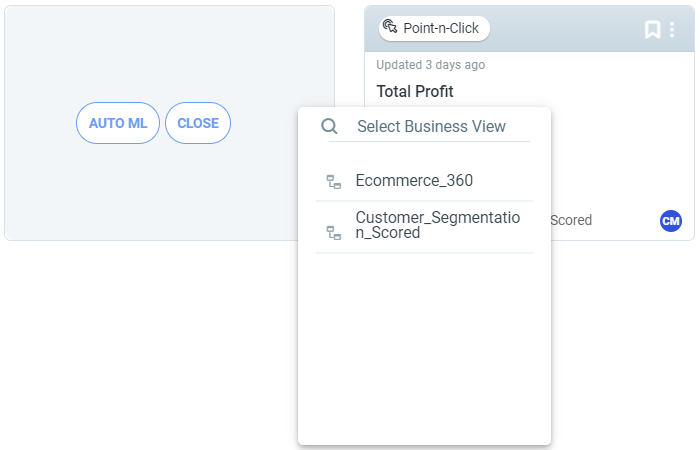The height and width of the screenshot is (450, 700).
Task: Click the blank area below the business view list
Action: tap(424, 348)
